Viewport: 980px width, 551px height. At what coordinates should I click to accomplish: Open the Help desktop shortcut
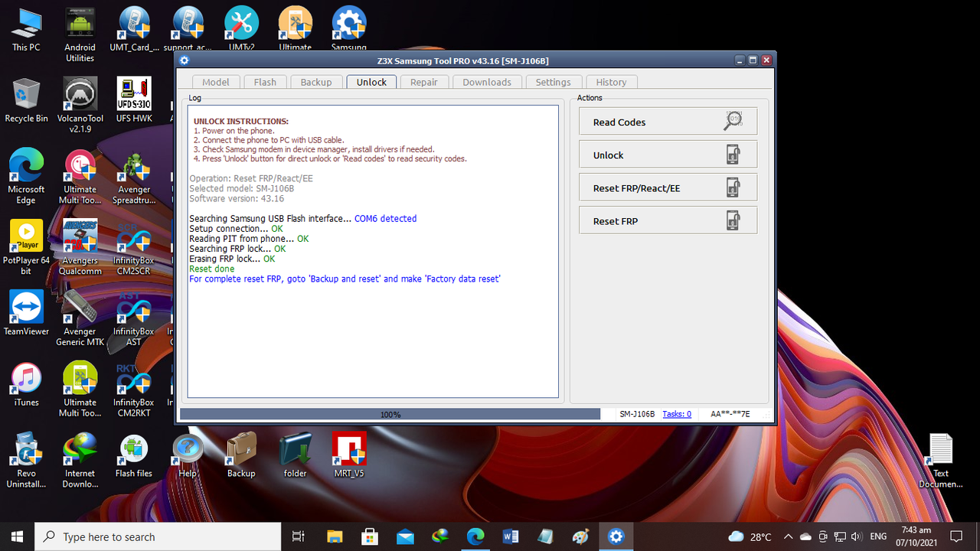(x=188, y=455)
